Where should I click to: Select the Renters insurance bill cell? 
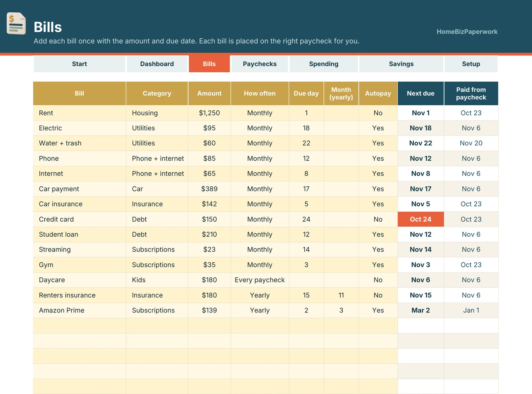[x=79, y=295]
